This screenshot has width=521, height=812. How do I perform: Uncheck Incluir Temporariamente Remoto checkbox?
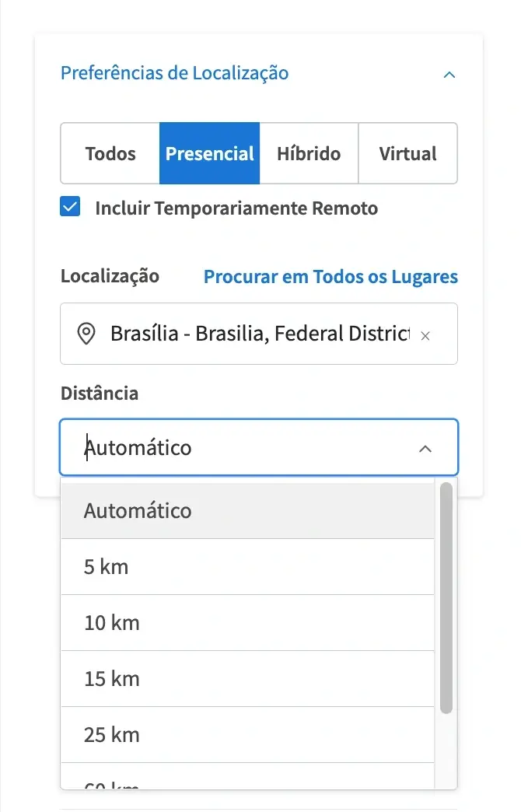(x=70, y=207)
